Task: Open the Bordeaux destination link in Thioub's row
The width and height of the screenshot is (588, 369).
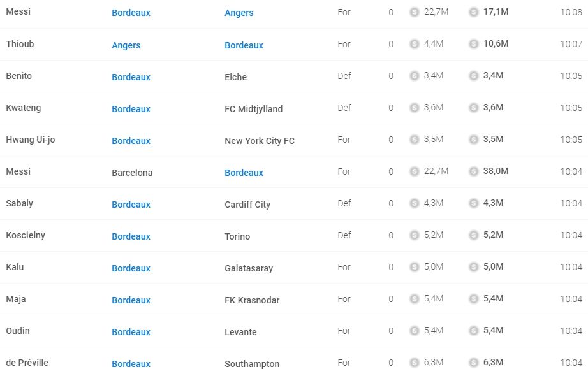Action: [244, 45]
